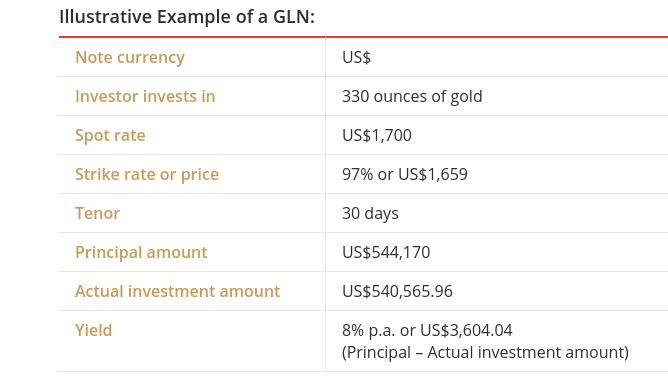The height and width of the screenshot is (378, 668).
Task: Click the Principal – Actual investment amount note
Action: coord(485,352)
